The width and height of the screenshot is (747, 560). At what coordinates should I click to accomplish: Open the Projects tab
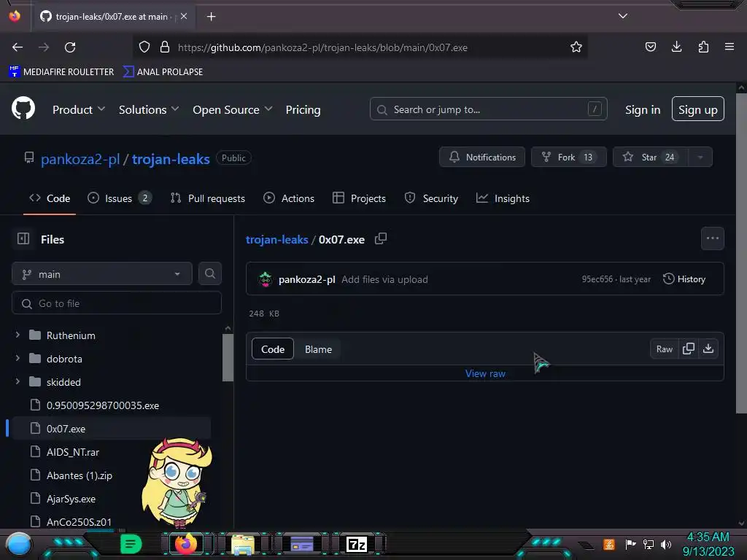pyautogui.click(x=359, y=198)
